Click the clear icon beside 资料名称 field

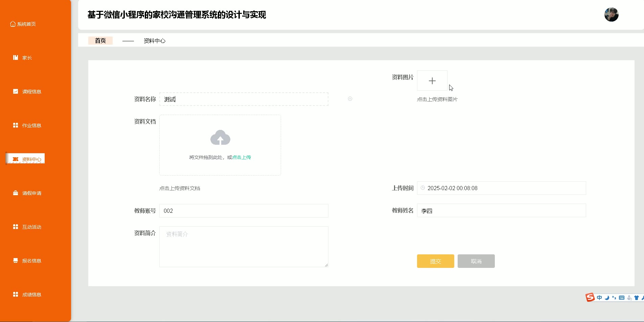(x=350, y=99)
